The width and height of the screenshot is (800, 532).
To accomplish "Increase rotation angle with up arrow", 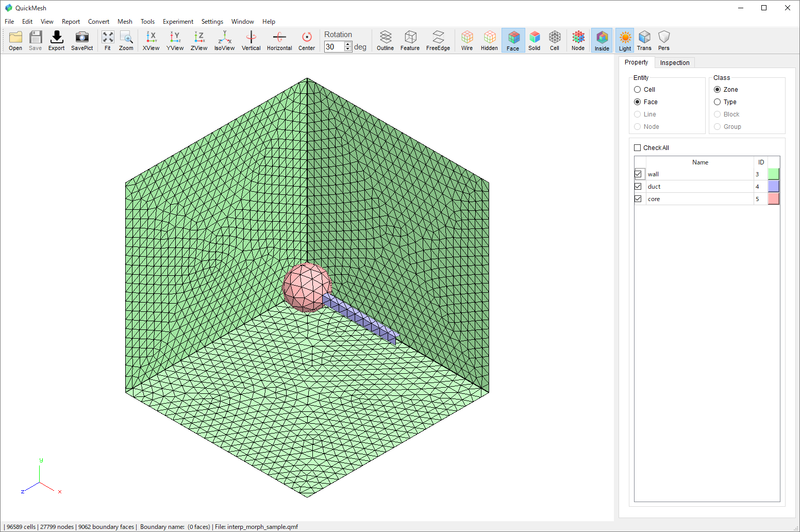I will click(348, 44).
